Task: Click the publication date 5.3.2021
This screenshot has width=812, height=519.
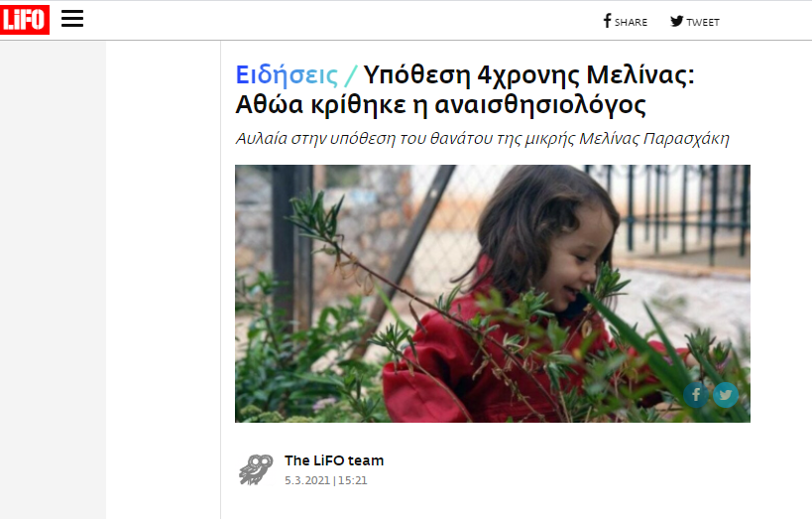Action: tap(307, 480)
